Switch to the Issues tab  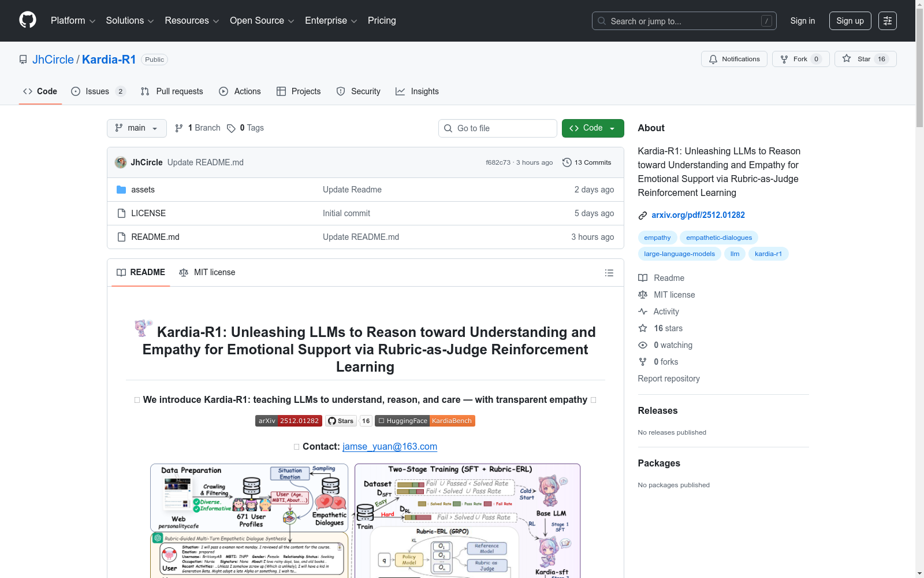coord(98,91)
